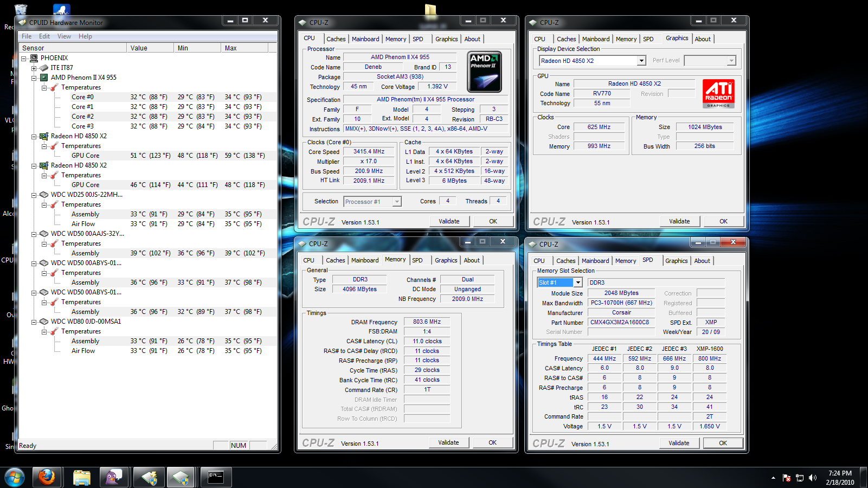
Task: Open the Command Prompt taskbar icon
Action: (x=216, y=477)
